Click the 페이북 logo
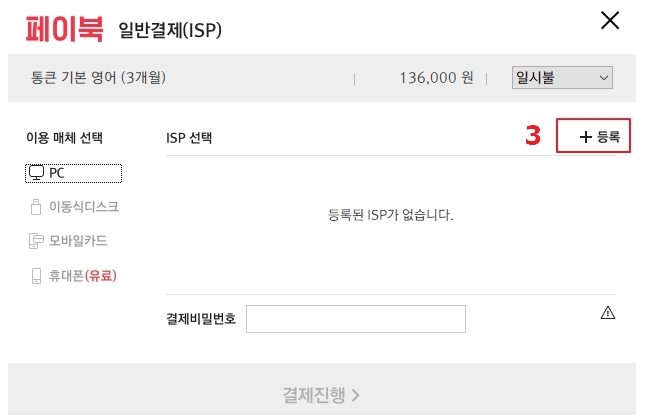 pos(64,29)
